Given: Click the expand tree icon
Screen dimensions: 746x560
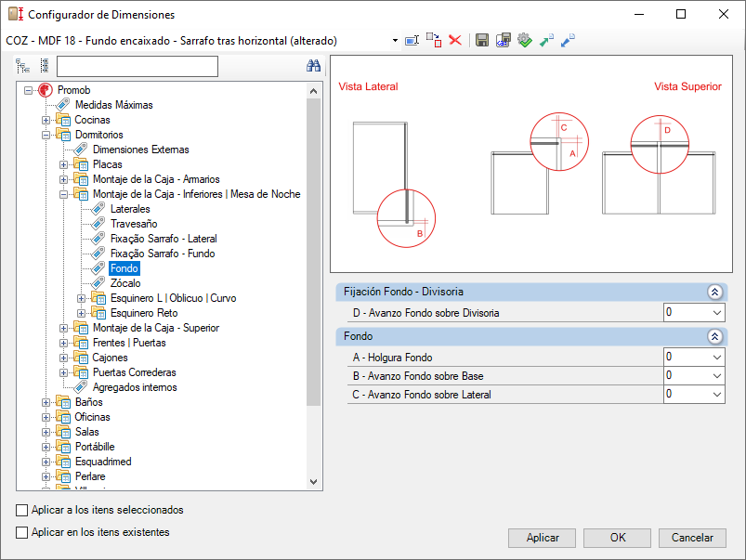Looking at the screenshot, I should [23, 66].
